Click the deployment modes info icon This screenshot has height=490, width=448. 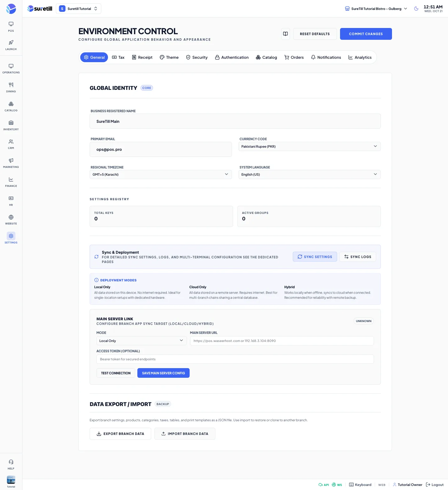[96, 280]
